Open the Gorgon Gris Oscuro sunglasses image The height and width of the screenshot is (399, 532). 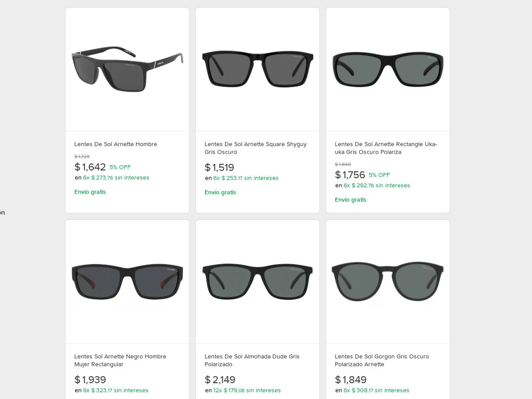click(388, 282)
